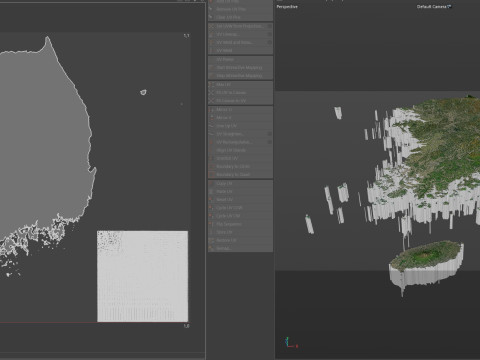Screen dimensions: 480x360
Task: Click the axis orientation gizmo in viewport
Action: [291, 343]
